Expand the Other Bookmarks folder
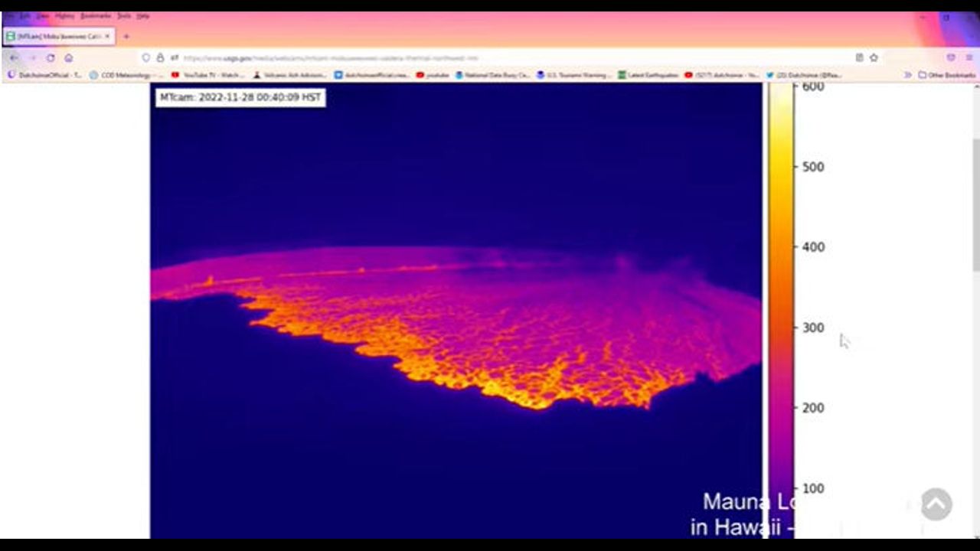 coord(947,75)
